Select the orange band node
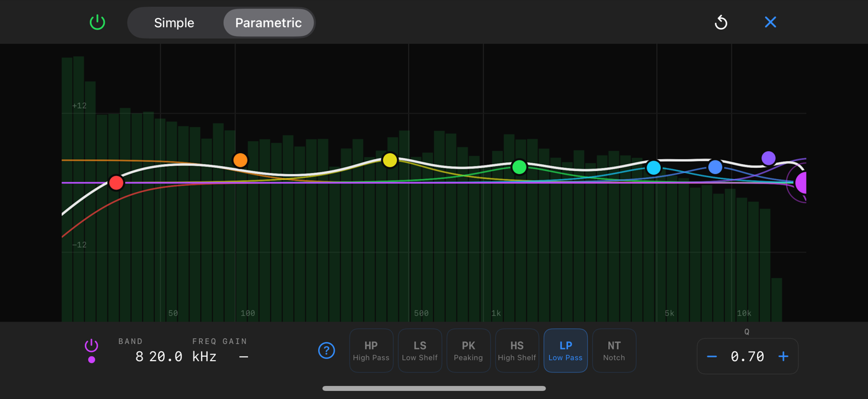Screen dimensions: 868x399 coord(241,160)
